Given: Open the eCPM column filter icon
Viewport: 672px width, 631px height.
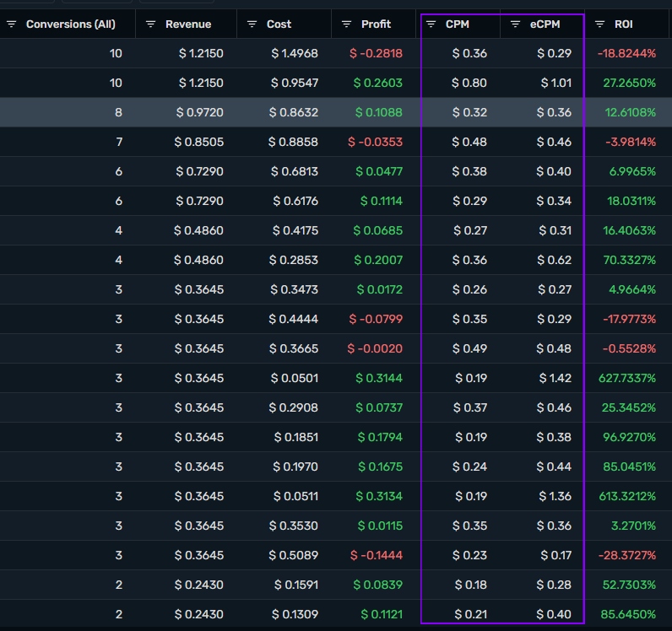Looking at the screenshot, I should click(x=515, y=24).
